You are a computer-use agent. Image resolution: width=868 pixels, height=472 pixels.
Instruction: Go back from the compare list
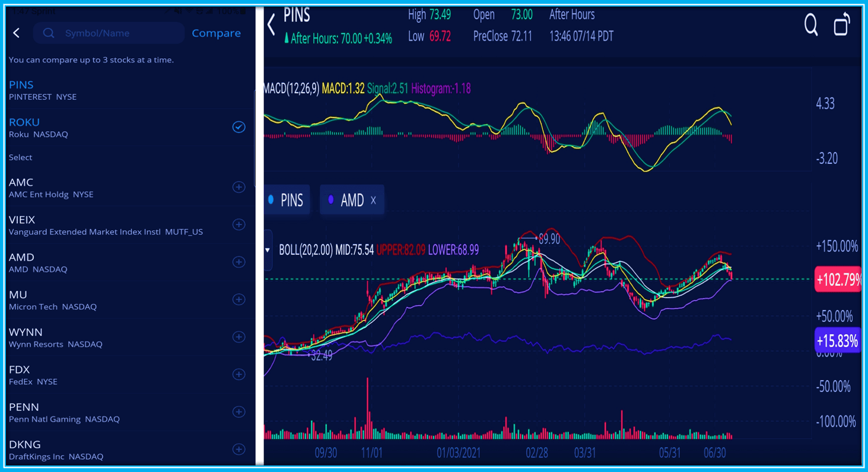click(17, 33)
